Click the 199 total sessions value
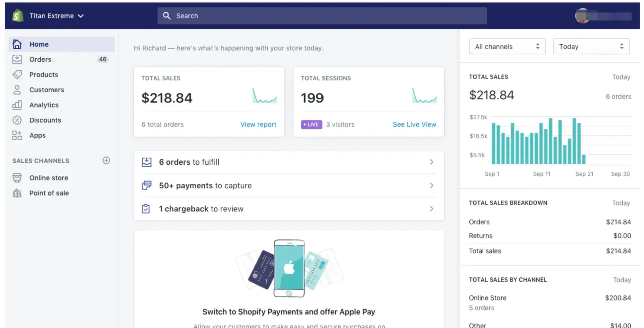The height and width of the screenshot is (328, 644). click(x=312, y=98)
